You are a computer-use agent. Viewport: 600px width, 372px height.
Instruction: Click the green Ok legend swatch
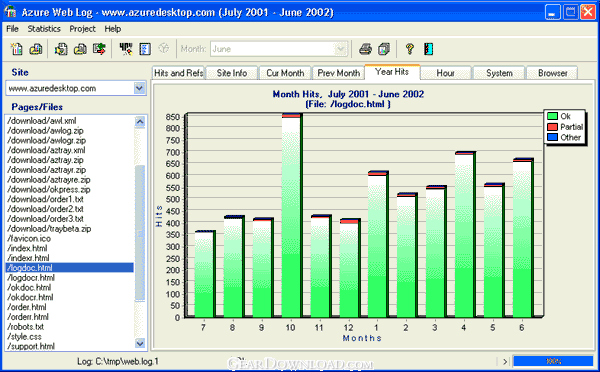tap(552, 116)
